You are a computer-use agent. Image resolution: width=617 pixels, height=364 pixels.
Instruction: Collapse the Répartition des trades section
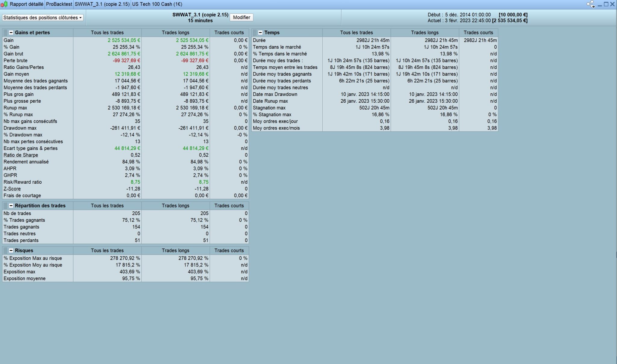click(11, 206)
